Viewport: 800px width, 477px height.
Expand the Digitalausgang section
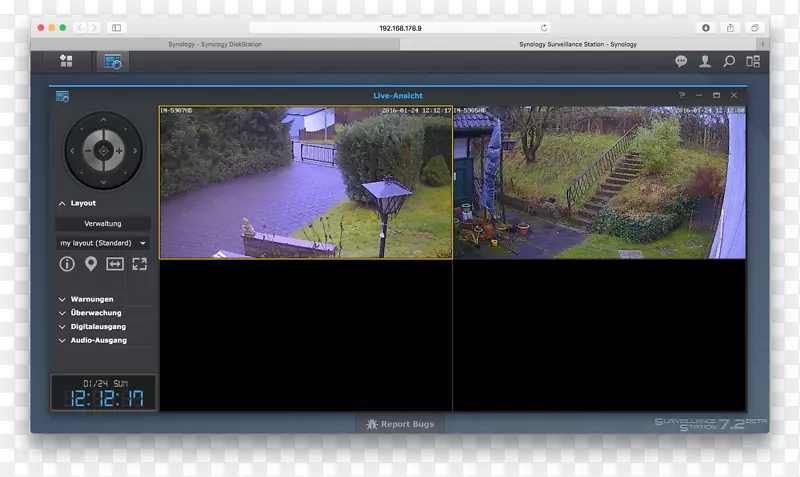pos(92,327)
